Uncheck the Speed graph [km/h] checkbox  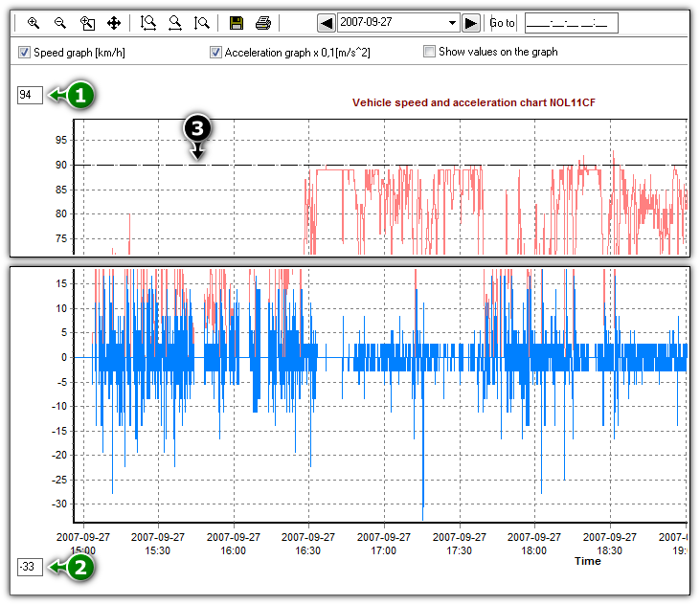point(24,53)
